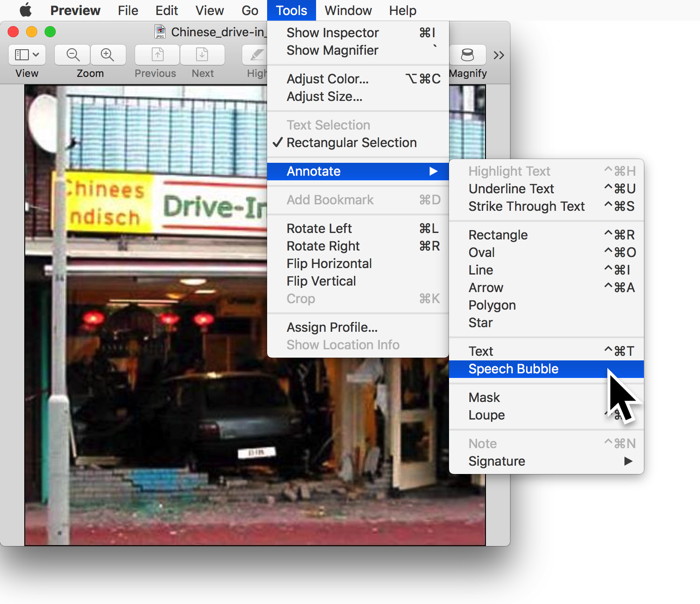Viewport: 700px width, 604px height.
Task: Click the Magnify toolbar icon
Action: coord(467,55)
